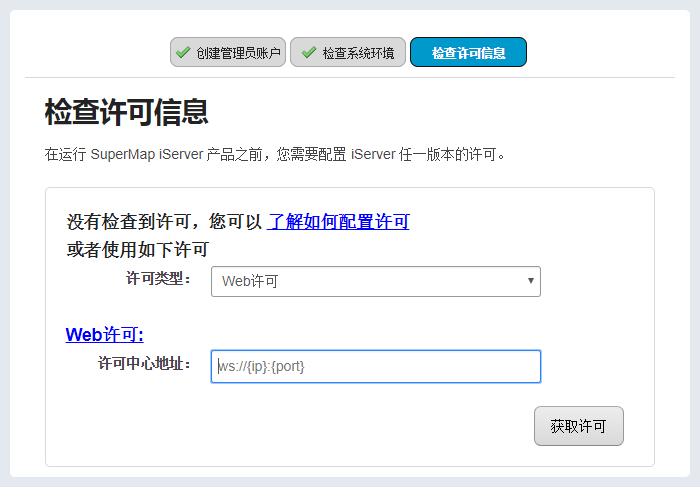
Task: Select the 检查许可信息 step tab
Action: point(468,52)
